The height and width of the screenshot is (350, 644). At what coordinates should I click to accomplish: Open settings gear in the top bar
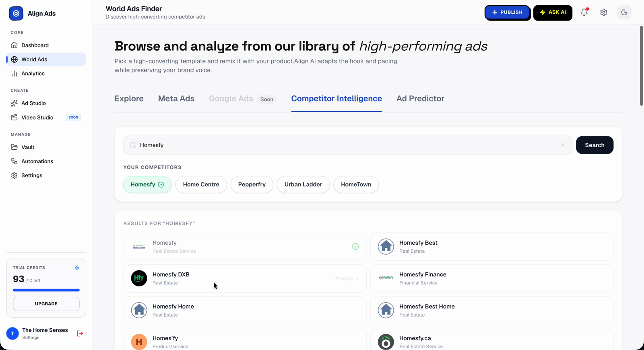coord(604,12)
